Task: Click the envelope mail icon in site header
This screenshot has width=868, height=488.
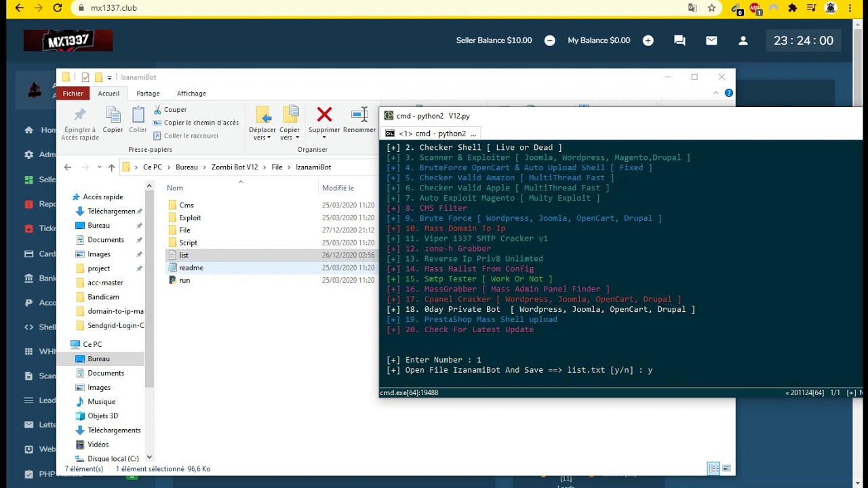Action: pos(711,41)
